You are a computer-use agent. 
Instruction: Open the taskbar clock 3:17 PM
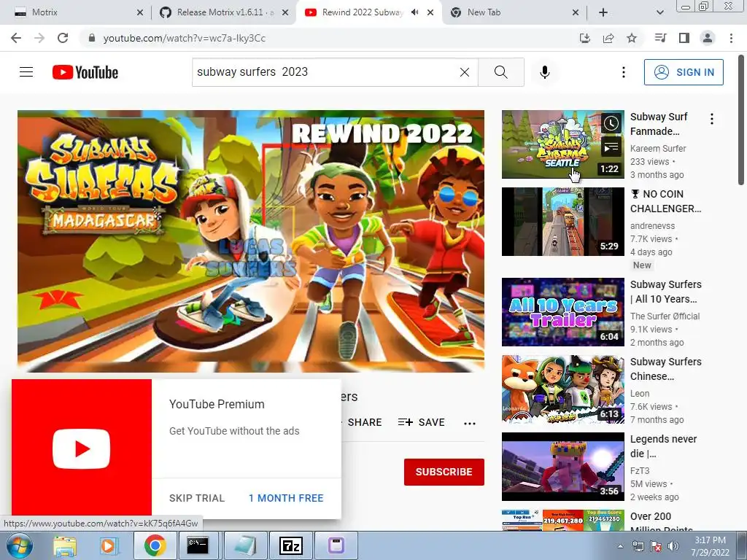pyautogui.click(x=710, y=546)
